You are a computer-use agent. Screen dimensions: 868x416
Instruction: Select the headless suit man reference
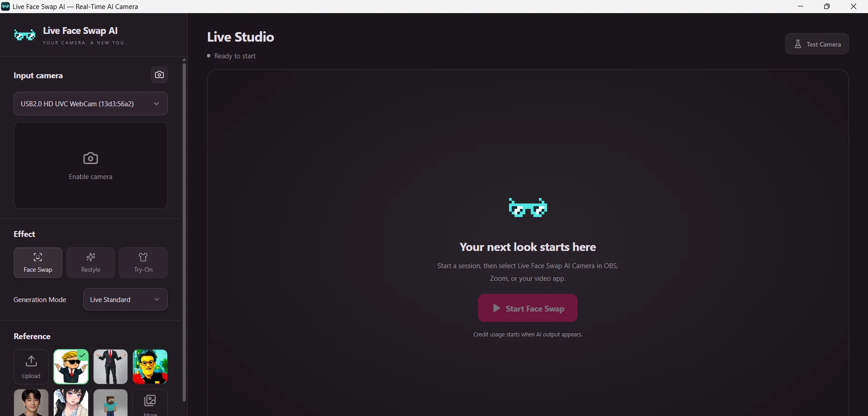(111, 367)
